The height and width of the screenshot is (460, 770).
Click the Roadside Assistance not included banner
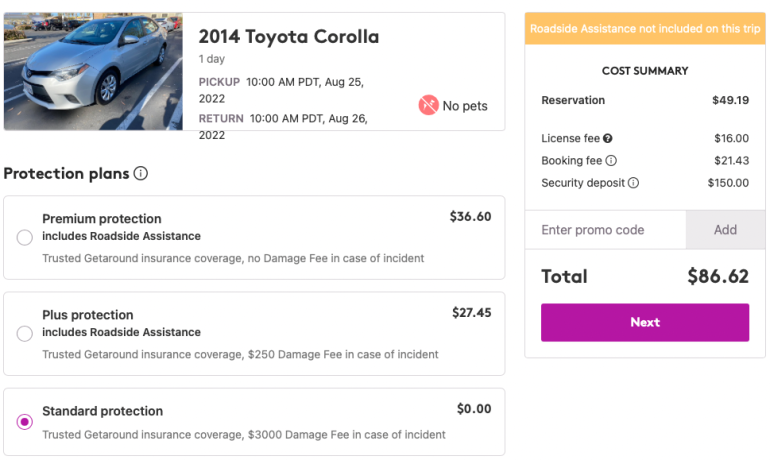click(645, 29)
